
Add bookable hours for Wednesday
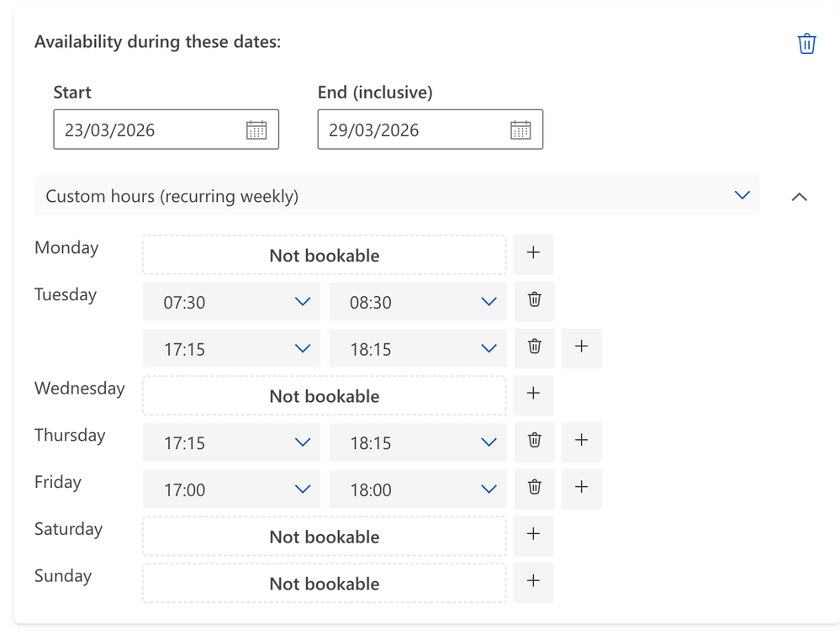tap(533, 394)
